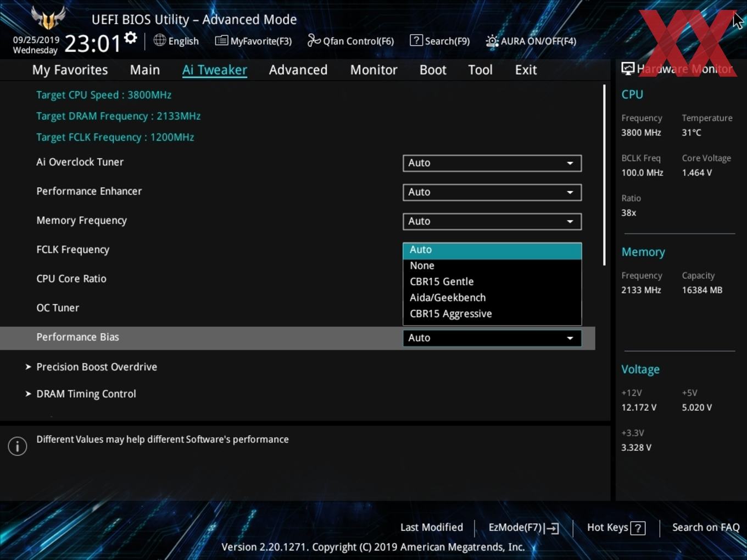Switch to My Favorites tab
The image size is (747, 560).
coord(70,70)
